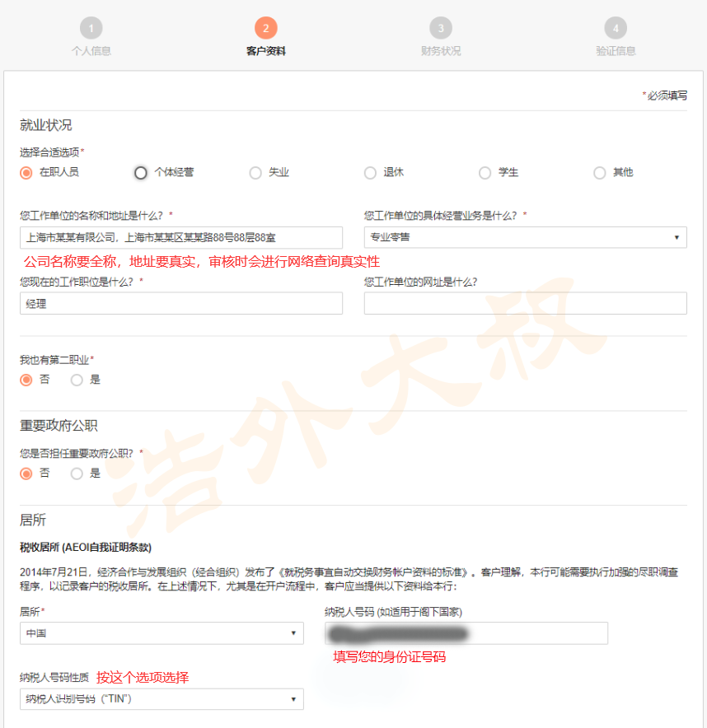Edit the company name and address field
This screenshot has width=707, height=728.
[181, 238]
